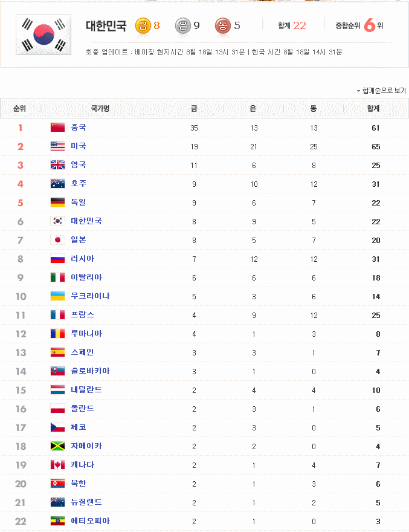
Task: Click the Spain flag icon
Action: (x=57, y=352)
